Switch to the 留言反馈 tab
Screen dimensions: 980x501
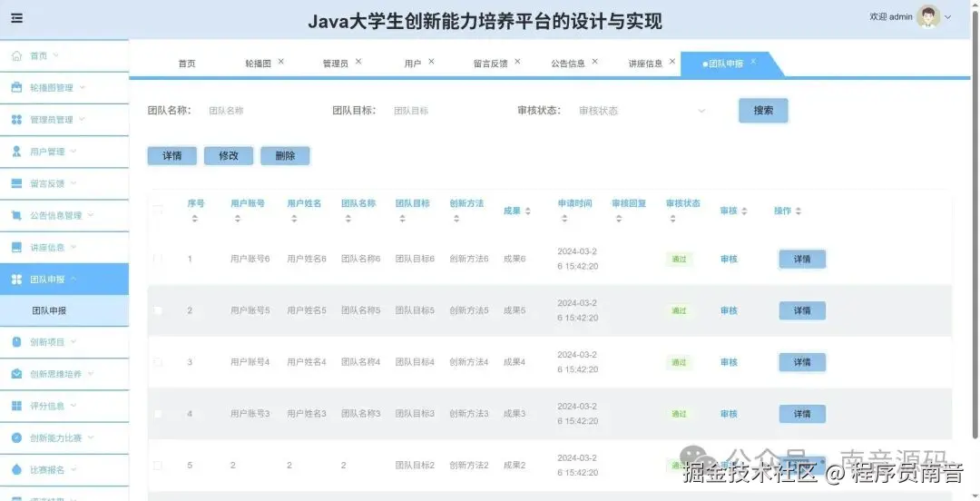tap(491, 64)
